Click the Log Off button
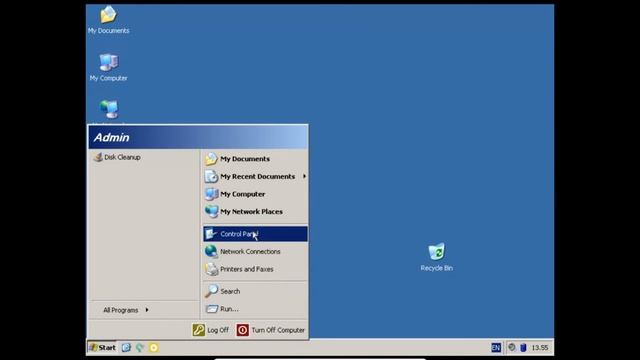Viewport: 640px width, 360px height. tap(211, 330)
